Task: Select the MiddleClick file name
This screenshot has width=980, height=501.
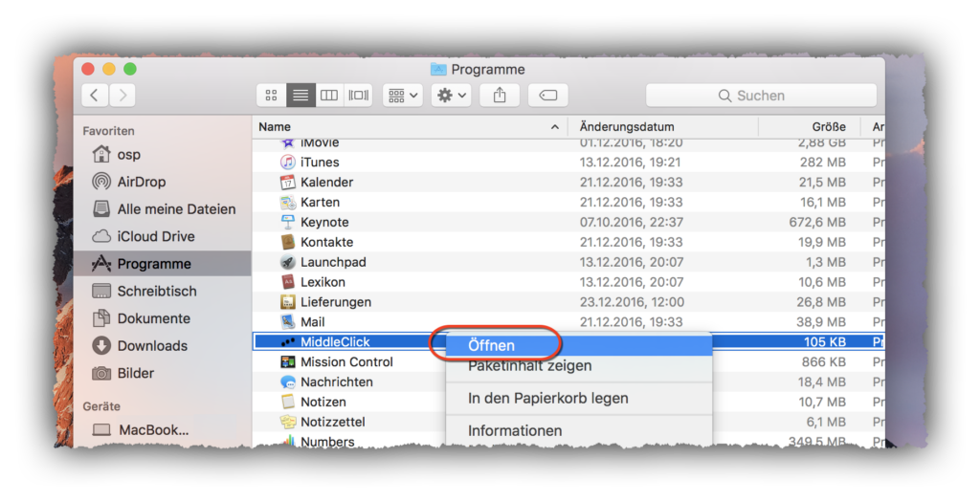Action: (335, 342)
